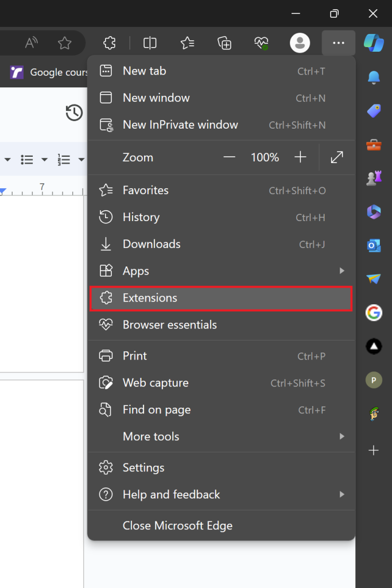392x588 pixels.
Task: Open Browser essentials heart icon
Action: click(261, 43)
